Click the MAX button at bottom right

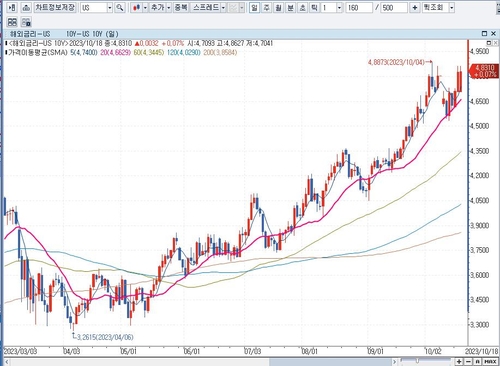click(x=490, y=361)
